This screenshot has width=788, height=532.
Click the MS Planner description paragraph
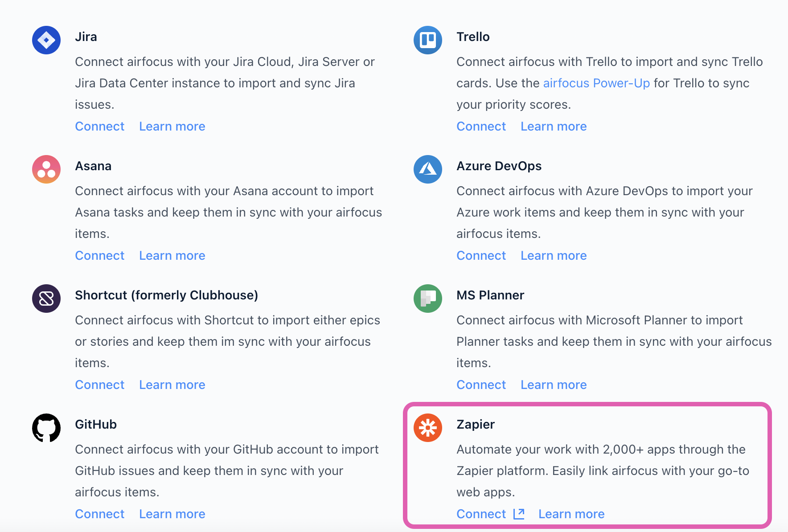[614, 342]
